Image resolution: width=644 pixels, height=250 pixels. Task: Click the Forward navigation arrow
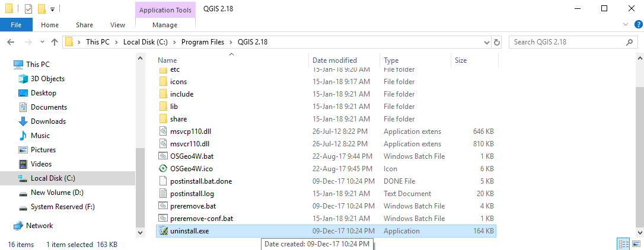click(x=28, y=42)
